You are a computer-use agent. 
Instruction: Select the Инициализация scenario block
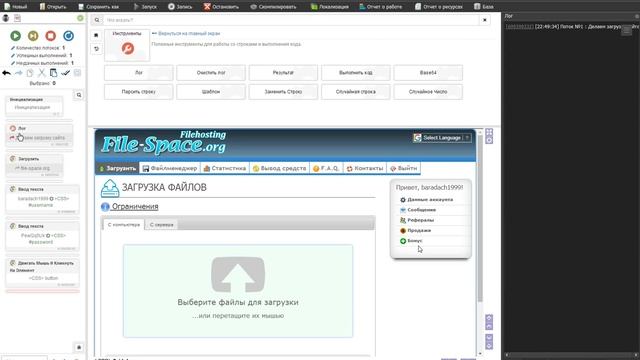tap(34, 107)
